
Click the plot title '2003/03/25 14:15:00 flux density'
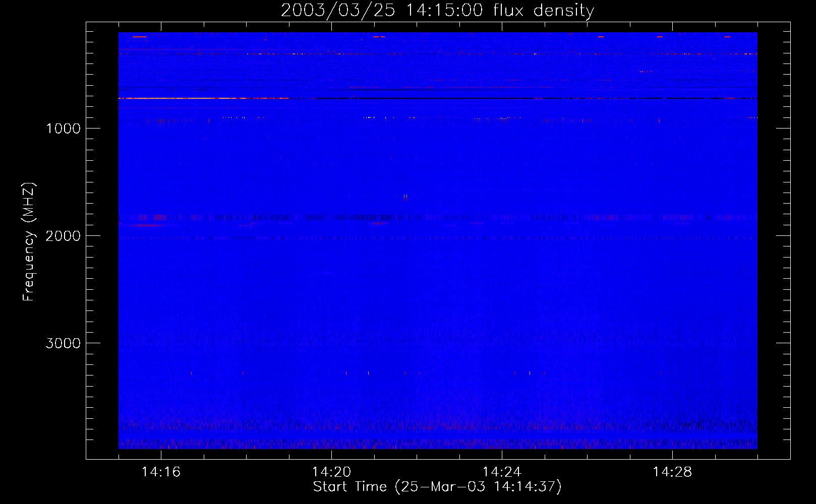click(x=437, y=11)
